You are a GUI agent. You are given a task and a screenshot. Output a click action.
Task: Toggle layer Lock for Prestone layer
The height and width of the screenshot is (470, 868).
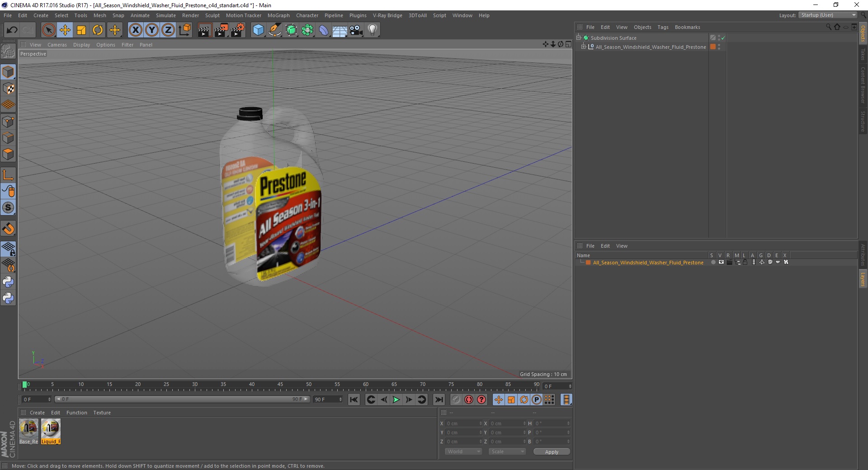point(745,262)
